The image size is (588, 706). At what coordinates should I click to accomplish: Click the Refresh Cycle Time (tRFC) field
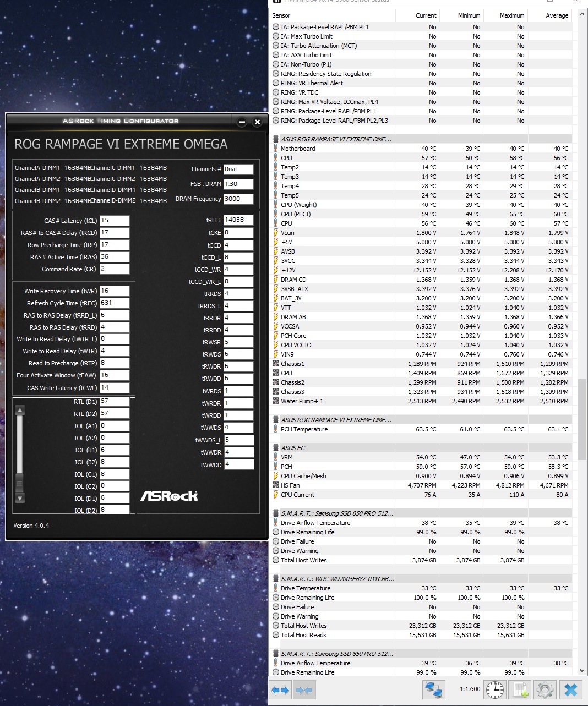point(115,303)
